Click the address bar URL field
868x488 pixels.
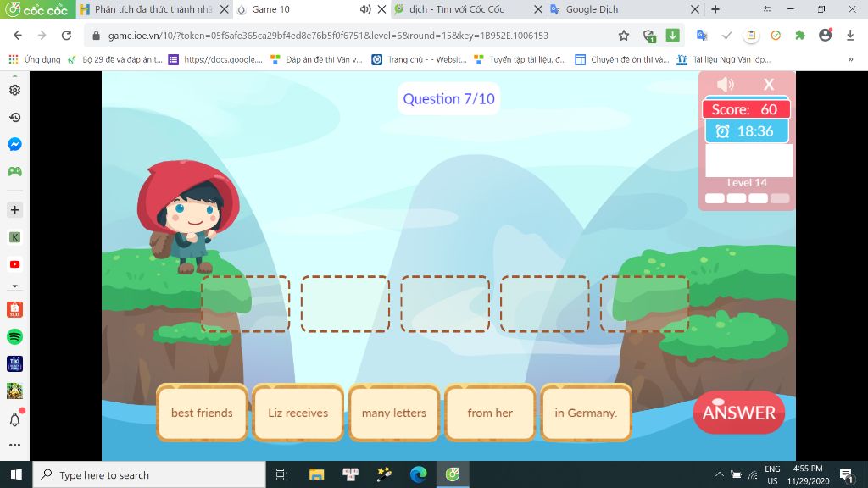coord(354,36)
